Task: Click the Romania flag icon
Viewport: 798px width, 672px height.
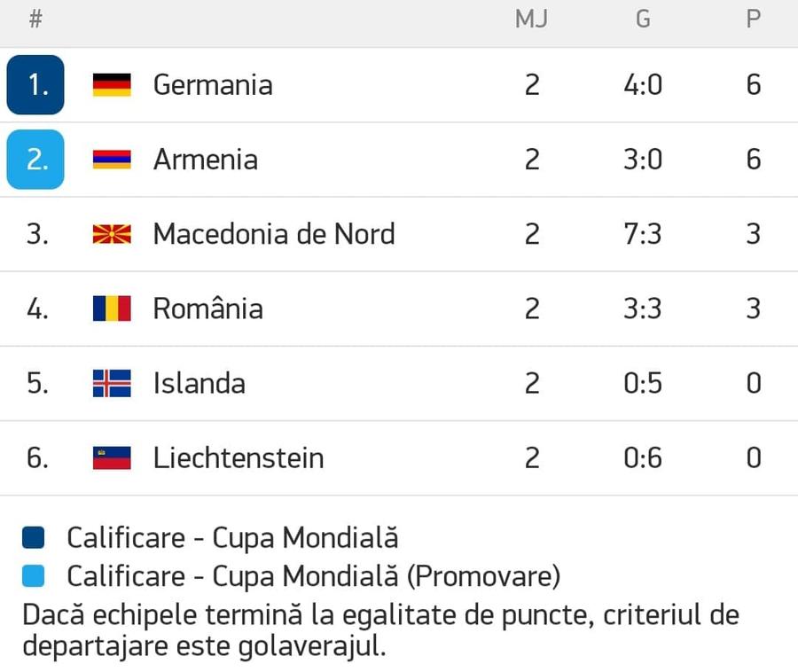Action: tap(112, 309)
